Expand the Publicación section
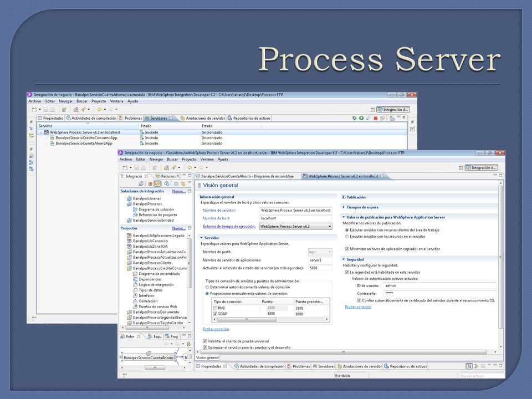The image size is (532, 399). pos(344,197)
